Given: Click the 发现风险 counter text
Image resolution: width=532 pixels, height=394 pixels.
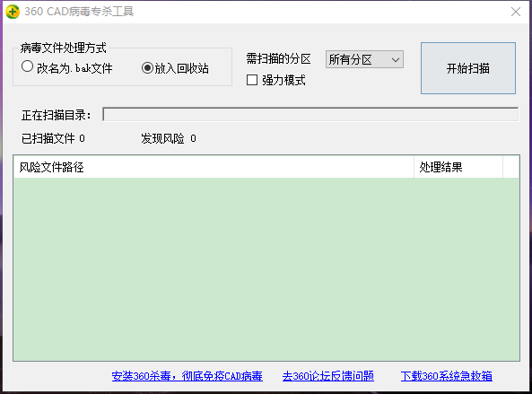Looking at the screenshot, I should [x=169, y=138].
